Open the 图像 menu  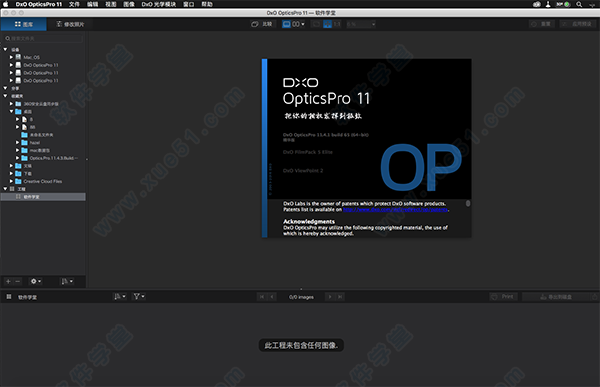129,4
